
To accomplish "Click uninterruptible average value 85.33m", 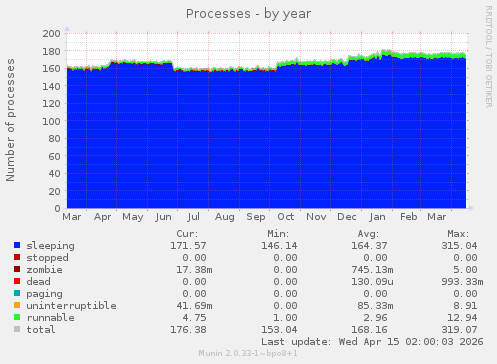I will (375, 306).
